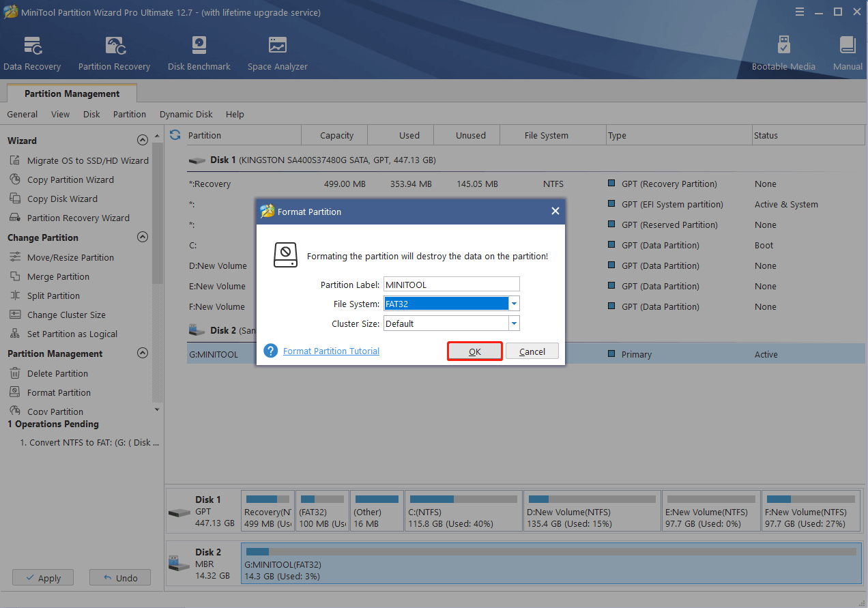Select F:New Volume(NTFS) block in disk map
Image resolution: width=868 pixels, height=608 pixels.
click(811, 510)
